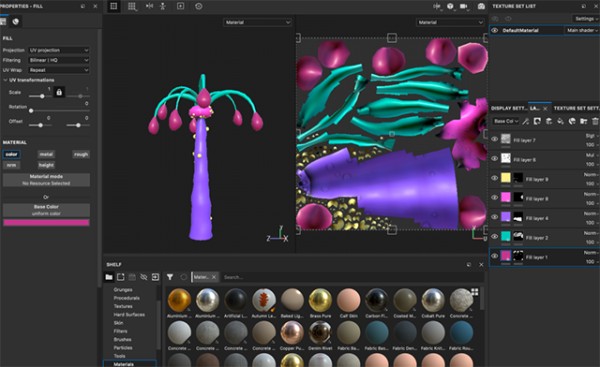Hide Fill layer 1
The height and width of the screenshot is (367, 600).
pos(494,256)
